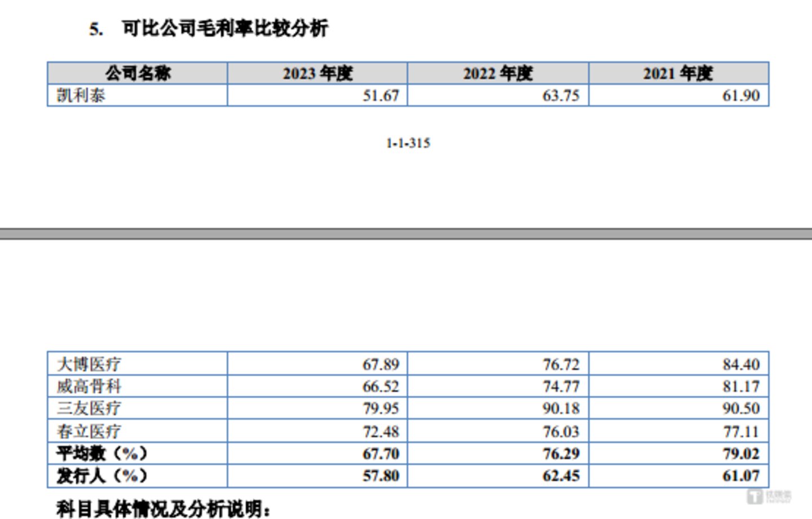Select the 2023 年度 column header

[x=317, y=73]
